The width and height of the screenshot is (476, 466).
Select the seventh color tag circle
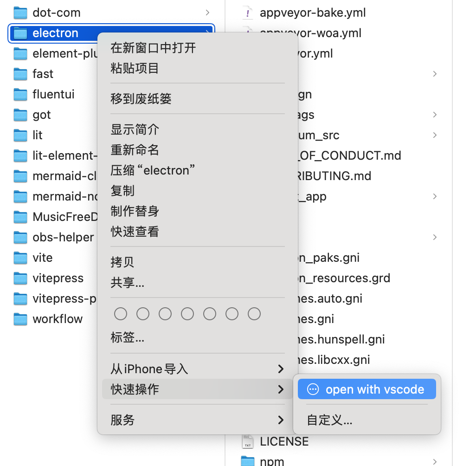[254, 314]
